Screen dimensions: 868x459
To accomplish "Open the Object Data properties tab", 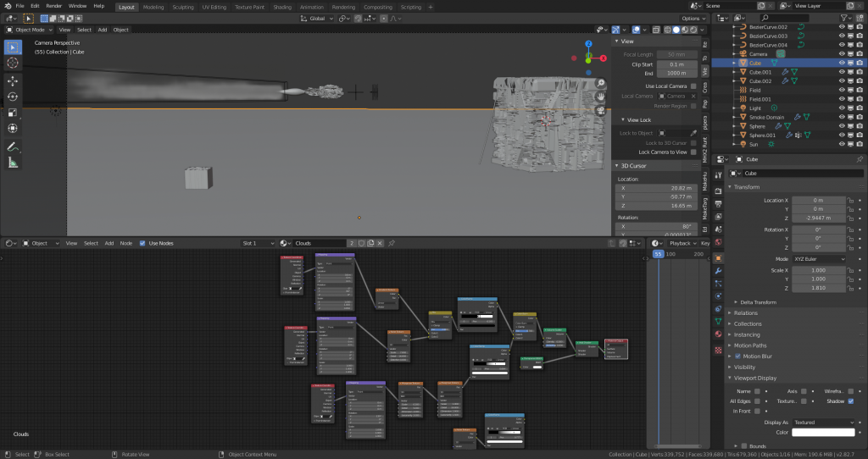I will [718, 321].
